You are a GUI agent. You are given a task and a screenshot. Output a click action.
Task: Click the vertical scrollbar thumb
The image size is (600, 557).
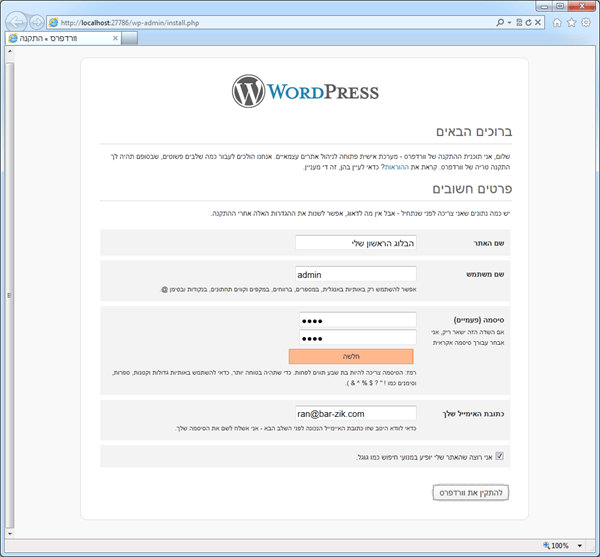pyautogui.click(x=10, y=295)
